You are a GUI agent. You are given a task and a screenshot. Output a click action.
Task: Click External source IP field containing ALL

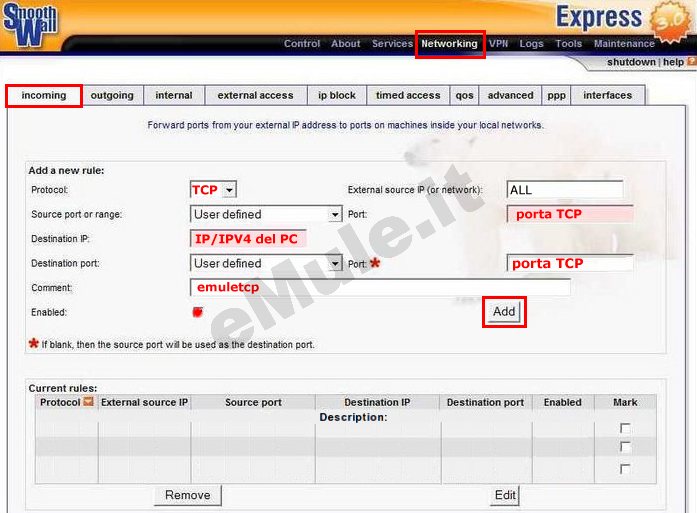(565, 190)
